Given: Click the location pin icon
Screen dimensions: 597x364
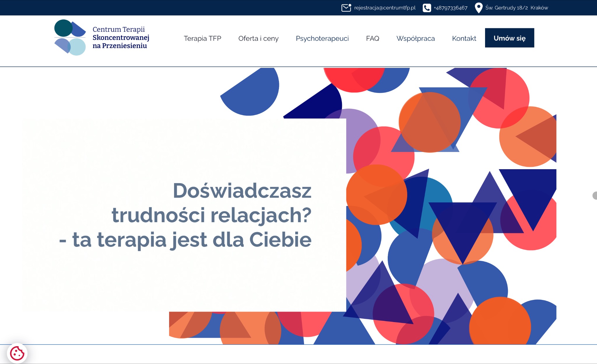Looking at the screenshot, I should [x=479, y=8].
